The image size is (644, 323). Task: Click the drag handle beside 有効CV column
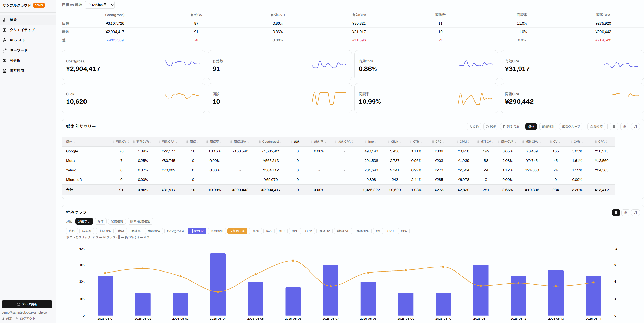(x=113, y=142)
